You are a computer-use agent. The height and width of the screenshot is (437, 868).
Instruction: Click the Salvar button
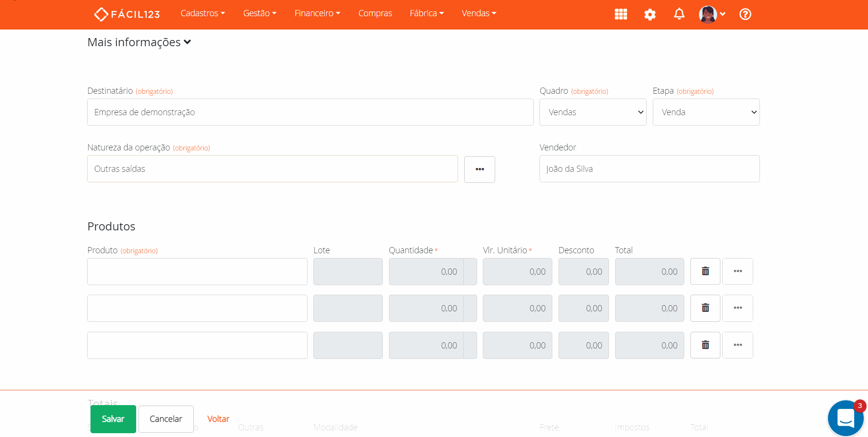tap(113, 419)
